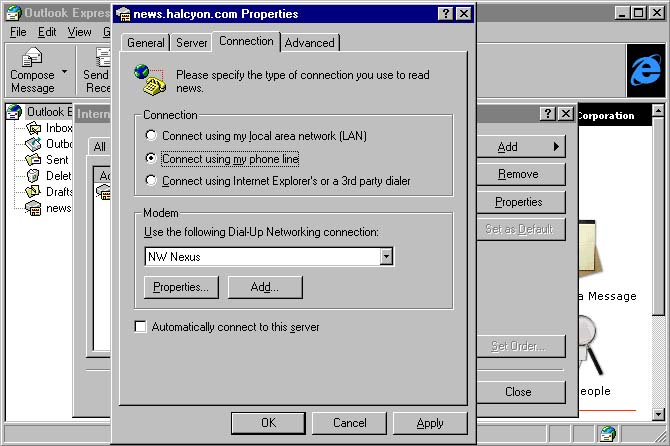Open the Drafts folder icon

pyautogui.click(x=33, y=192)
